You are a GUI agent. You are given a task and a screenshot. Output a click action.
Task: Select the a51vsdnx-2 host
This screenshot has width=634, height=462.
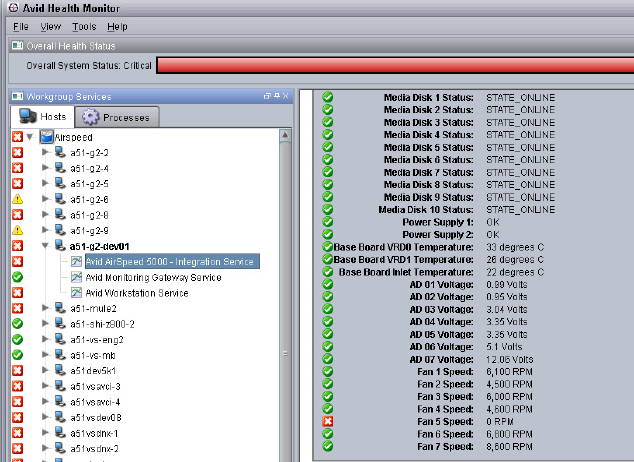(x=94, y=449)
